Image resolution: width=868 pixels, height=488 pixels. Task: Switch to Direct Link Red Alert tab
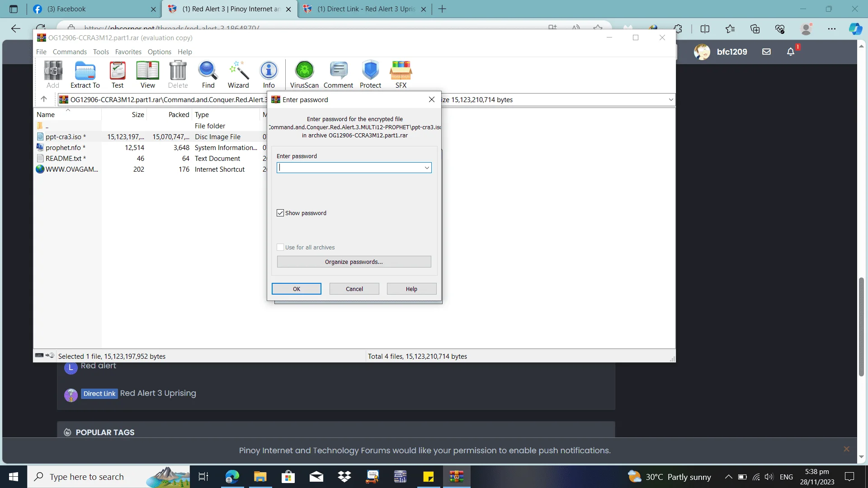click(365, 9)
